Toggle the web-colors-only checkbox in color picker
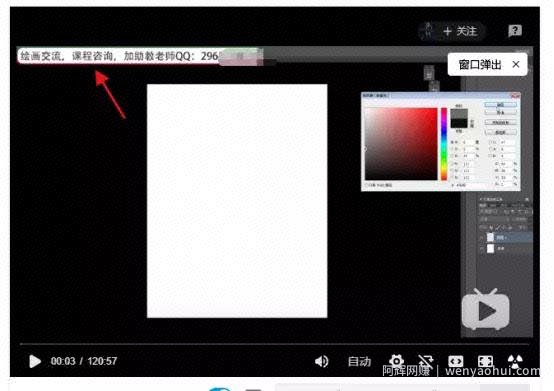The height and width of the screenshot is (391, 554). (367, 185)
